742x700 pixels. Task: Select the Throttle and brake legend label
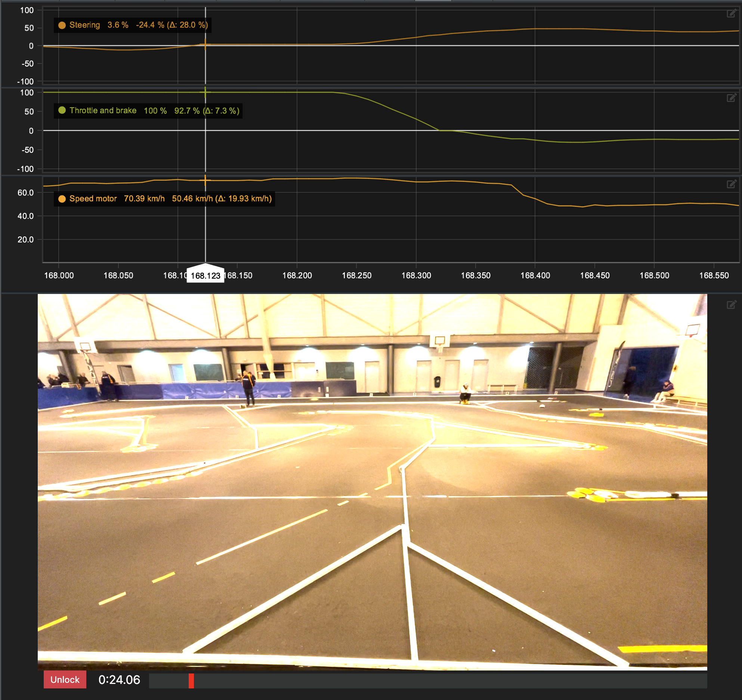pos(103,111)
